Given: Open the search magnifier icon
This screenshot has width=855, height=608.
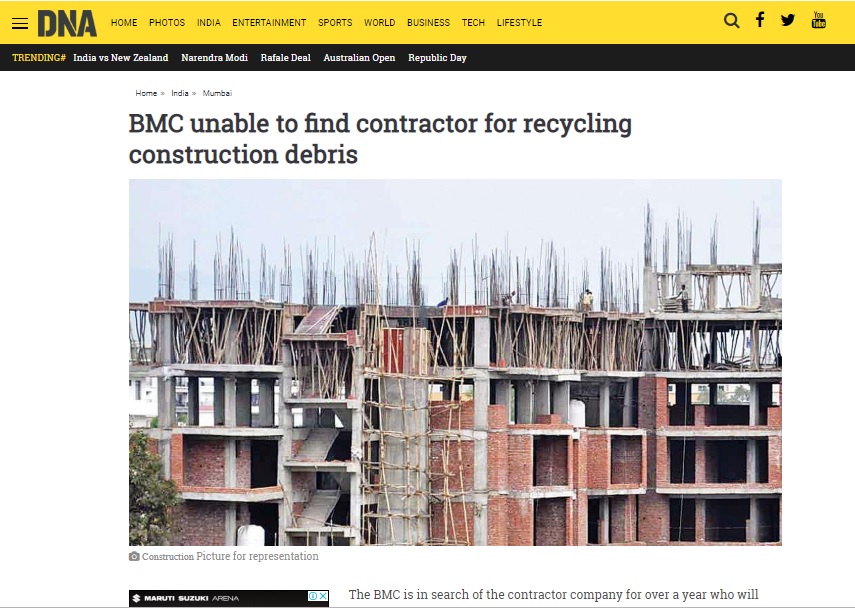Looking at the screenshot, I should 732,21.
